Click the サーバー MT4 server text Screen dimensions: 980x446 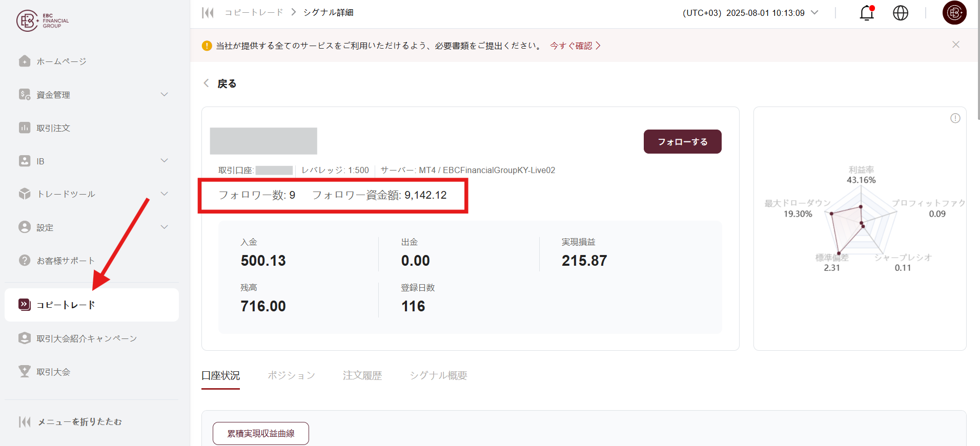pos(467,170)
